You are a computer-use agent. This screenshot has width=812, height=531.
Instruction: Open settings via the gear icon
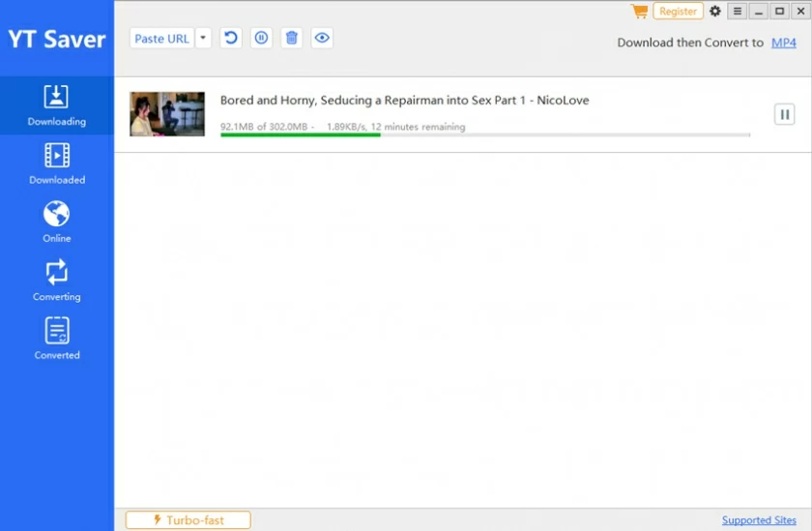715,11
